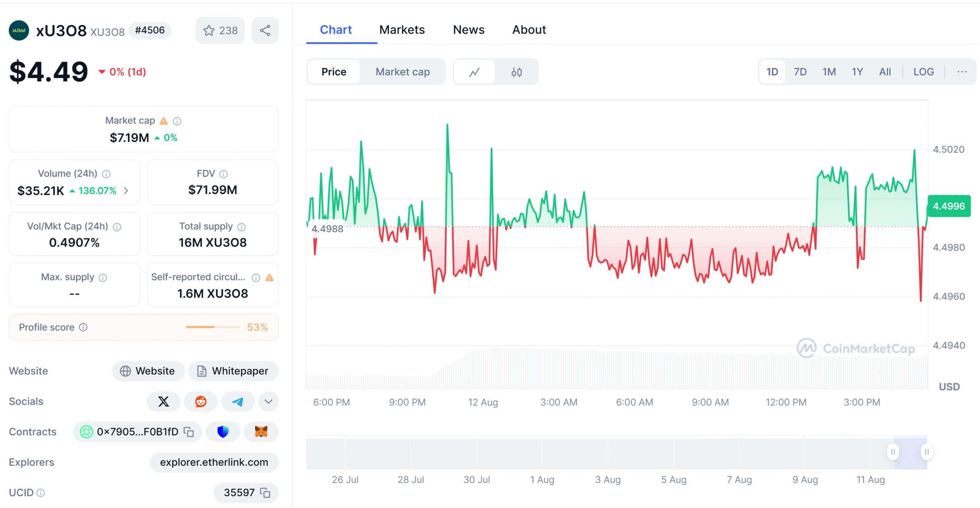Open the News tab
980x508 pixels.
coord(469,30)
